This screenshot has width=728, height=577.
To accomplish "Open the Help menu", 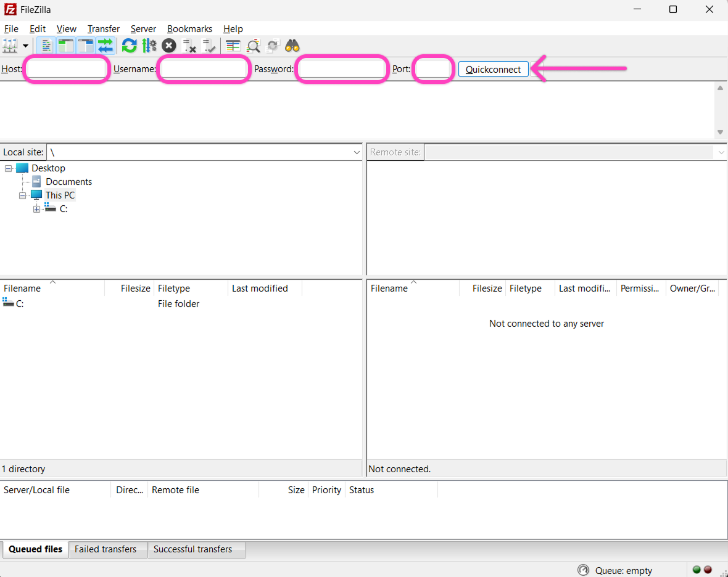I will [233, 29].
